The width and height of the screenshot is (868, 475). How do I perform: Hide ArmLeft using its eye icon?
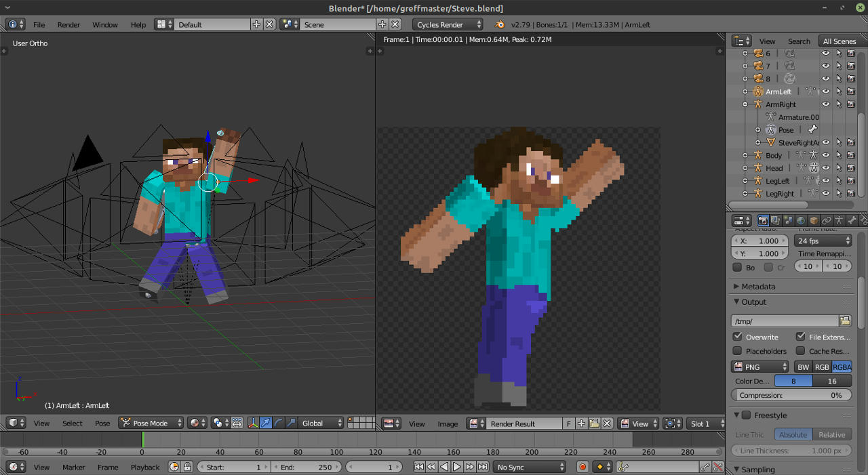click(x=825, y=91)
